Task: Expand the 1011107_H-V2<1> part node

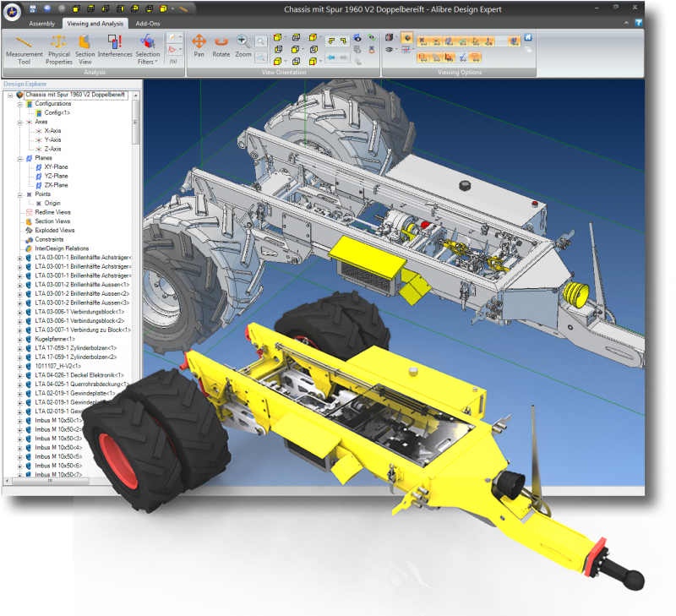Action: pos(19,367)
